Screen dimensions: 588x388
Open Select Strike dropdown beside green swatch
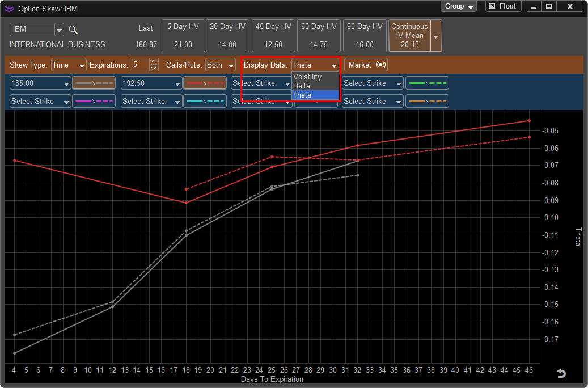coord(373,83)
